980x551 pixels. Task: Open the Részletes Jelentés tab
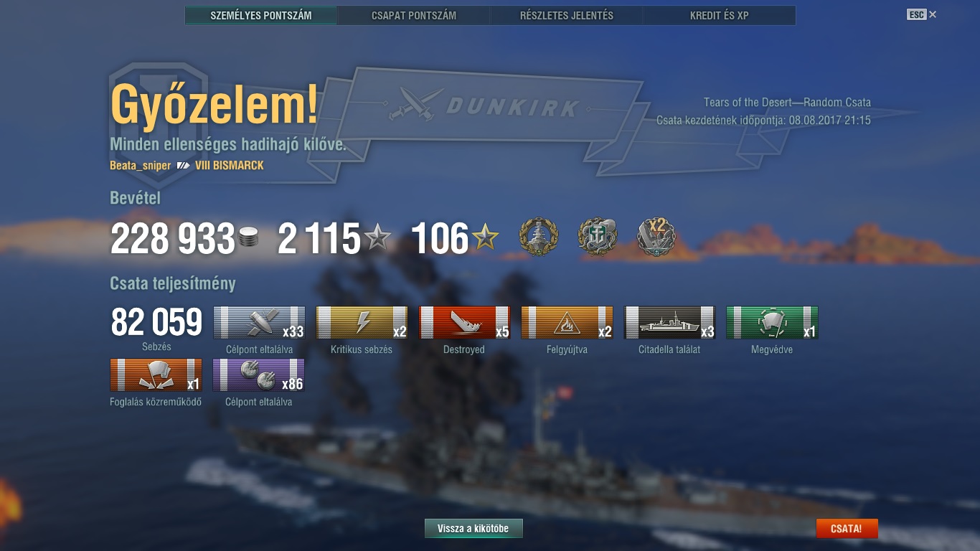click(567, 15)
